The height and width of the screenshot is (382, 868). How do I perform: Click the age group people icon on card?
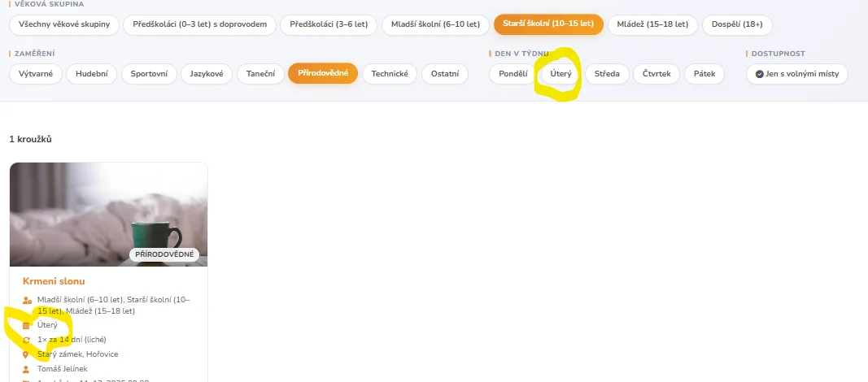tap(27, 300)
